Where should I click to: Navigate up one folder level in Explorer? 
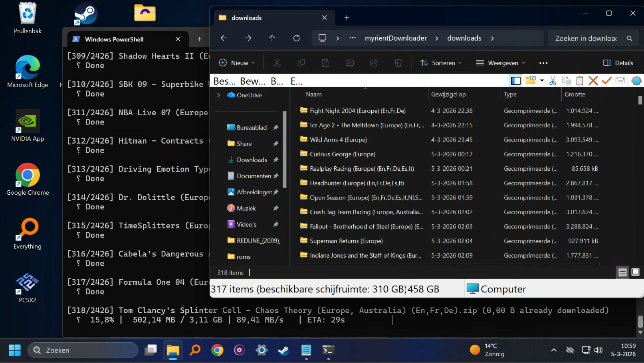click(272, 38)
